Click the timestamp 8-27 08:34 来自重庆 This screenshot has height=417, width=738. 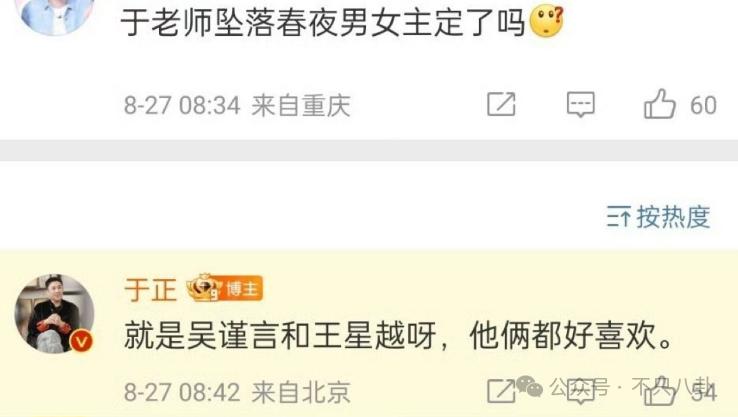tap(237, 105)
